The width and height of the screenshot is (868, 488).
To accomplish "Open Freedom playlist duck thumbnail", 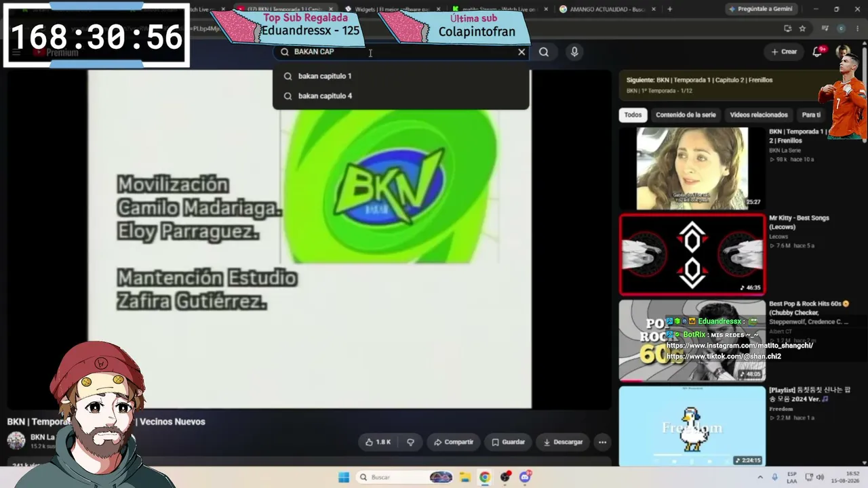I will tap(692, 426).
